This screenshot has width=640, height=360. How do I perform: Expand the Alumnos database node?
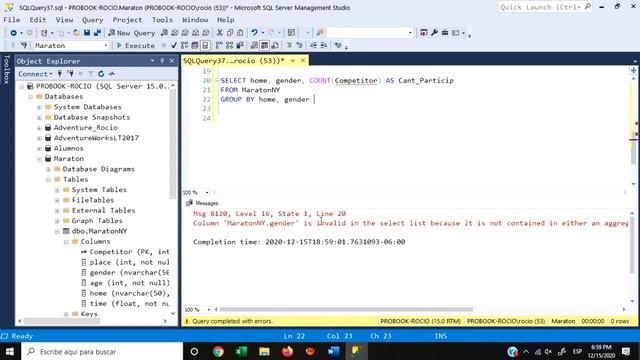[39, 148]
